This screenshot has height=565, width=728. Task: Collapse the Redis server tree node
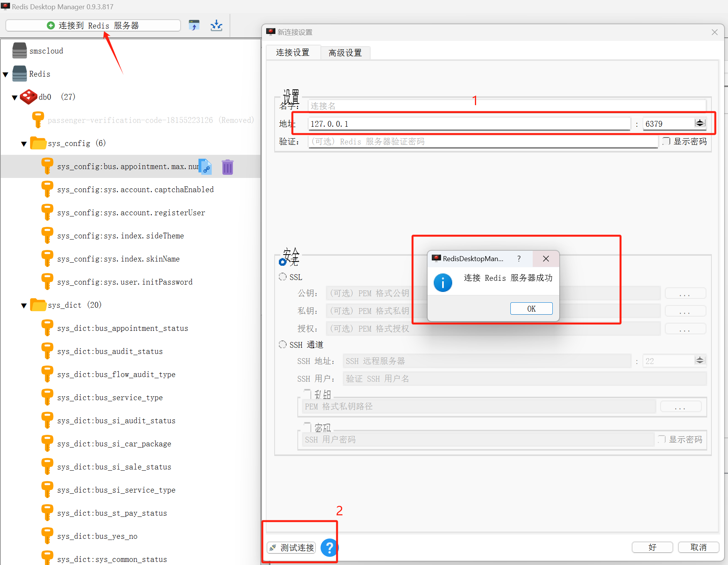click(5, 74)
